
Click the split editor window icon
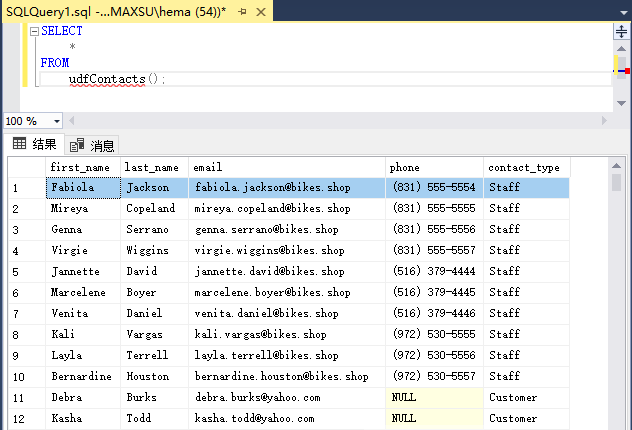[x=622, y=31]
